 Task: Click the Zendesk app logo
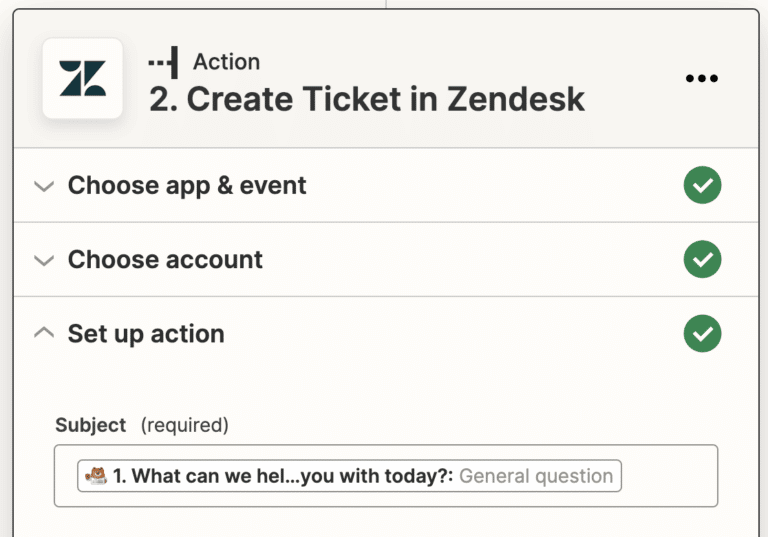pyautogui.click(x=82, y=79)
